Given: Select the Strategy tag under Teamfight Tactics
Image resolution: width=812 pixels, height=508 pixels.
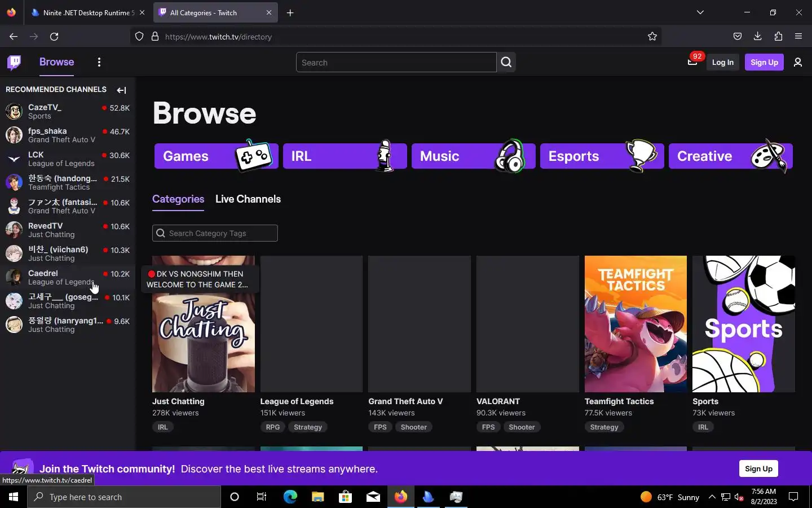Looking at the screenshot, I should tap(604, 427).
